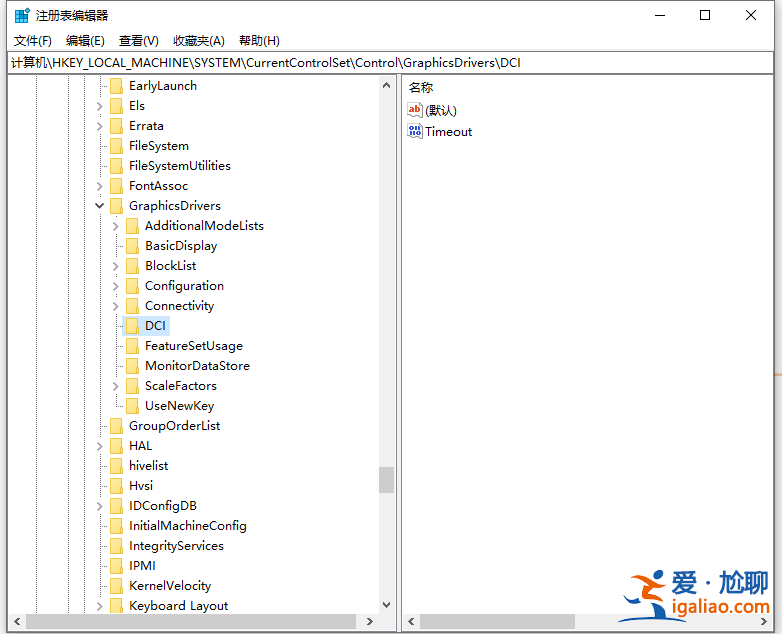Viewport: 782px width, 634px height.
Task: Click the binary value icon beside Timeout
Action: (415, 131)
